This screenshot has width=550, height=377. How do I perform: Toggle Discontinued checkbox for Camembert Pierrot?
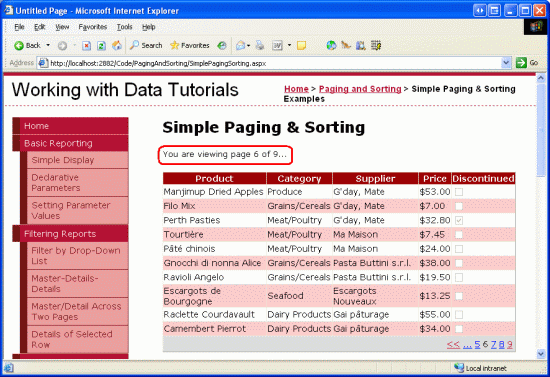tap(458, 329)
